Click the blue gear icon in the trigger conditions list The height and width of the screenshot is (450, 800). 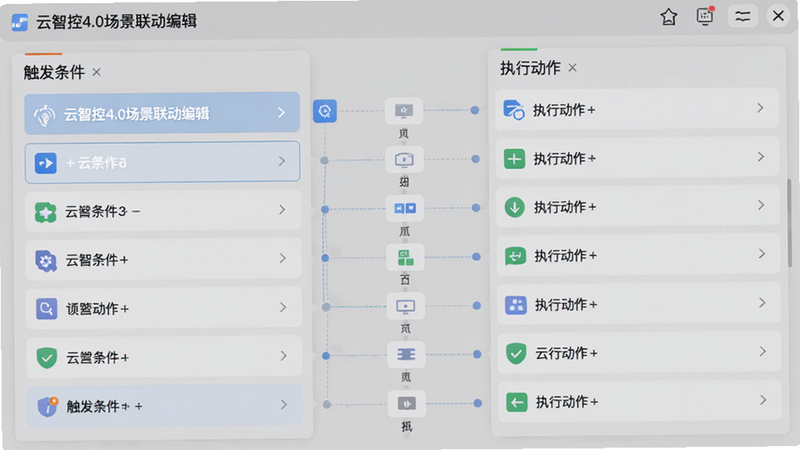[46, 261]
